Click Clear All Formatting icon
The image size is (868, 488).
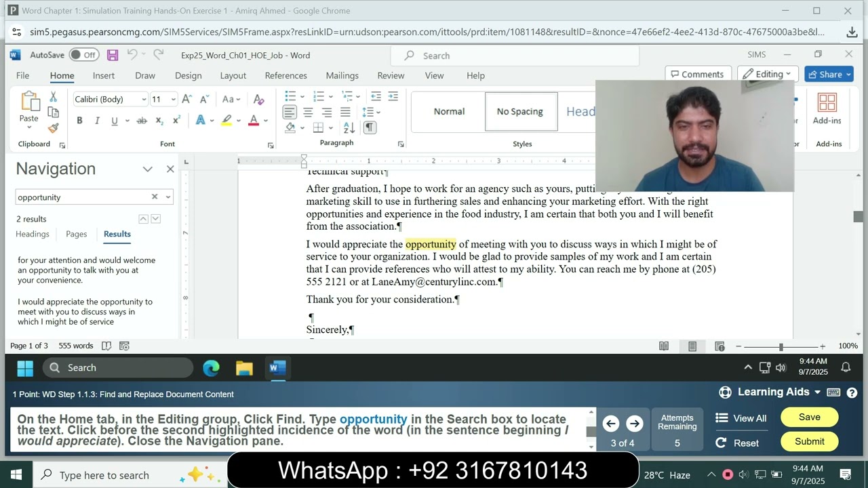click(x=258, y=99)
